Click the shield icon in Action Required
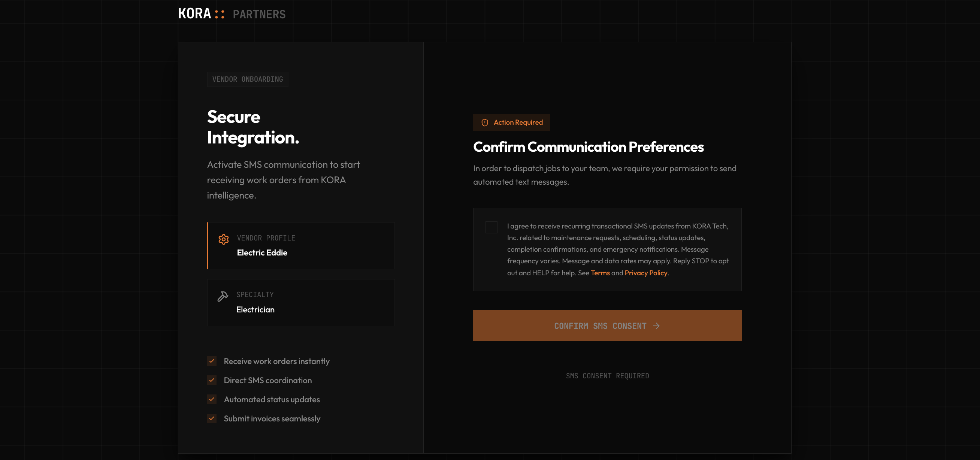This screenshot has width=980, height=460. 484,122
